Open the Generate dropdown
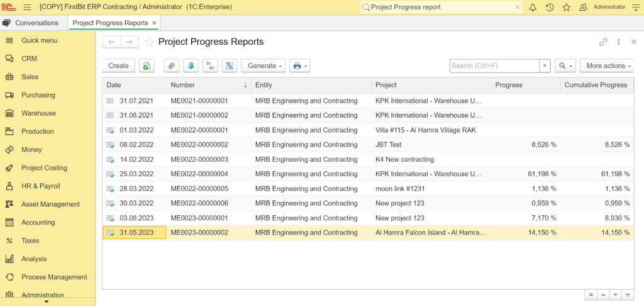The width and height of the screenshot is (644, 306). pos(264,66)
